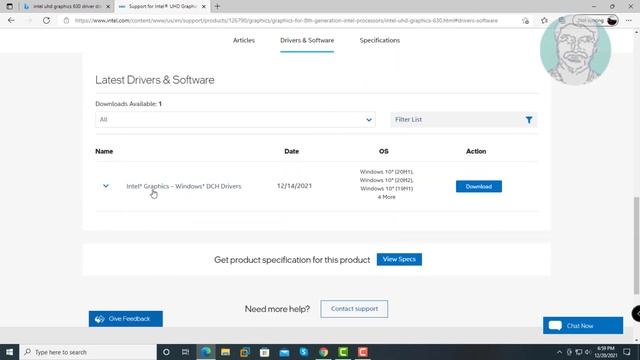Click the Not syncing profile button
This screenshot has height=360, width=640.
pyautogui.click(x=596, y=20)
